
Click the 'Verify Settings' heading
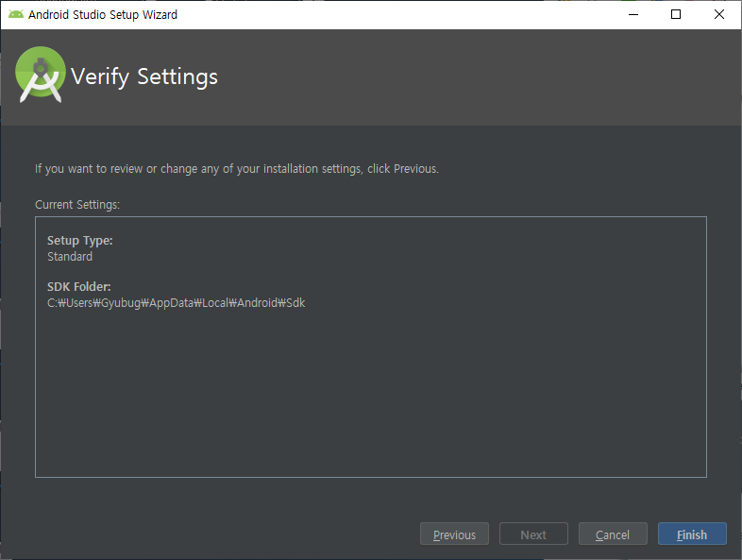tap(144, 76)
